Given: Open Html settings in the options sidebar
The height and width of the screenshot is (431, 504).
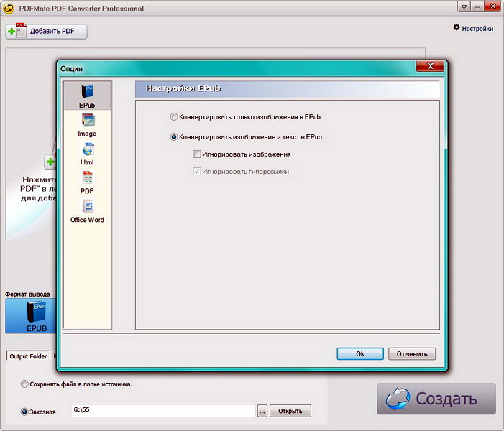Looking at the screenshot, I should click(x=87, y=154).
